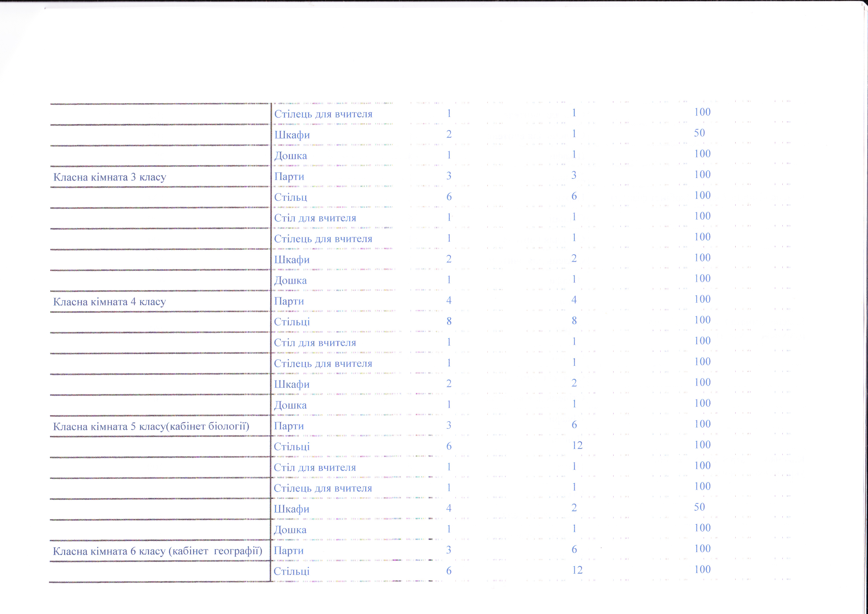This screenshot has height=614, width=868.
Task: Click the '100' value in the top row
Action: pyautogui.click(x=702, y=112)
